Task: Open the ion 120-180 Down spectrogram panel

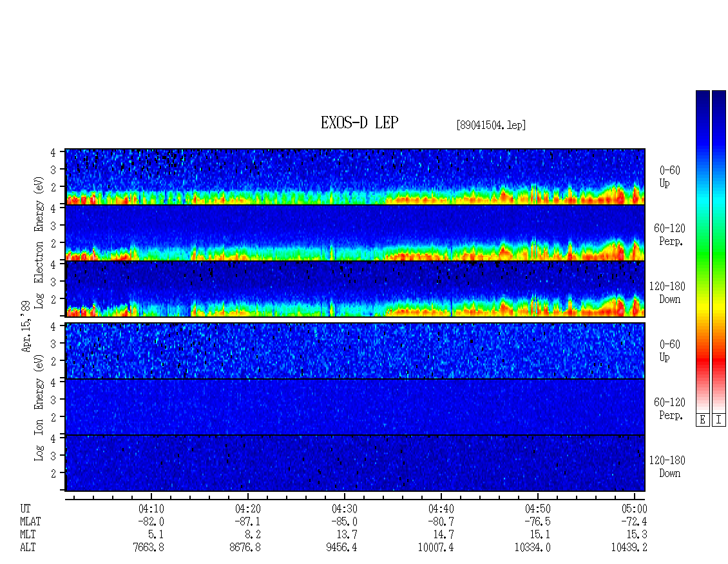Action: click(355, 463)
